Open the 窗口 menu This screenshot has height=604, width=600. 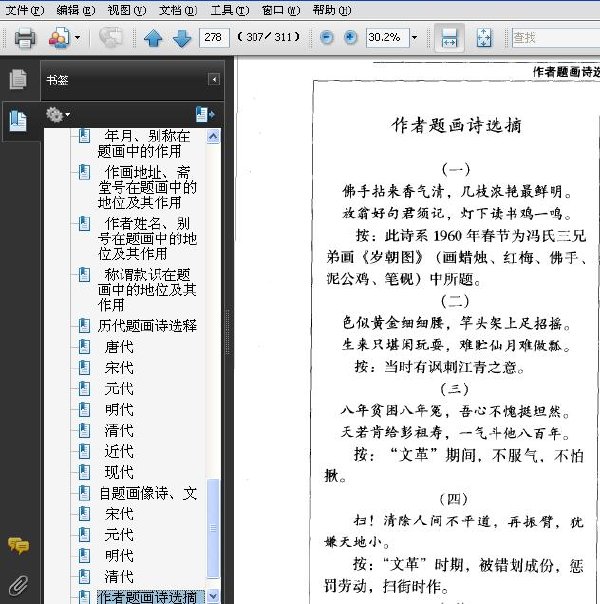click(281, 10)
